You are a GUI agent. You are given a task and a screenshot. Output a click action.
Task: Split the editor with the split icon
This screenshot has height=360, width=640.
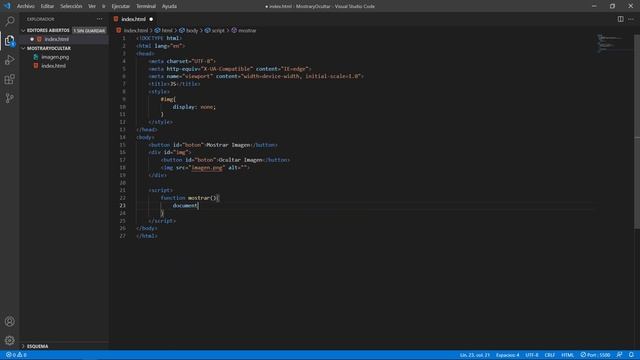pyautogui.click(x=620, y=19)
